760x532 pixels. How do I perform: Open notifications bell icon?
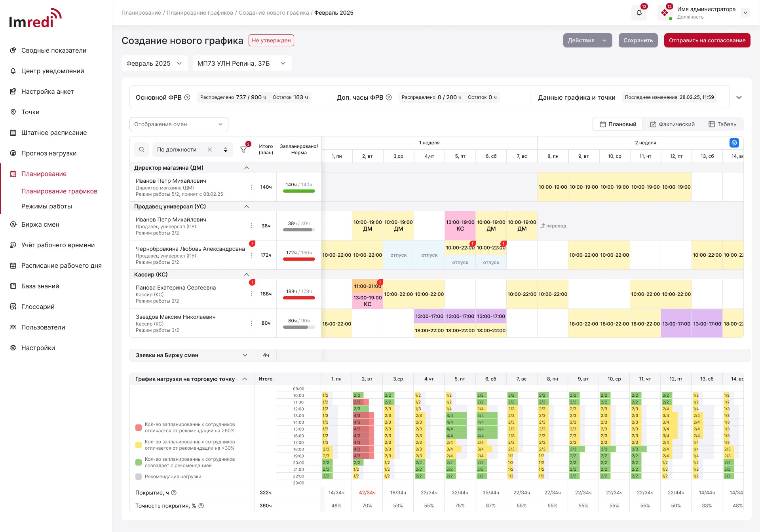639,13
